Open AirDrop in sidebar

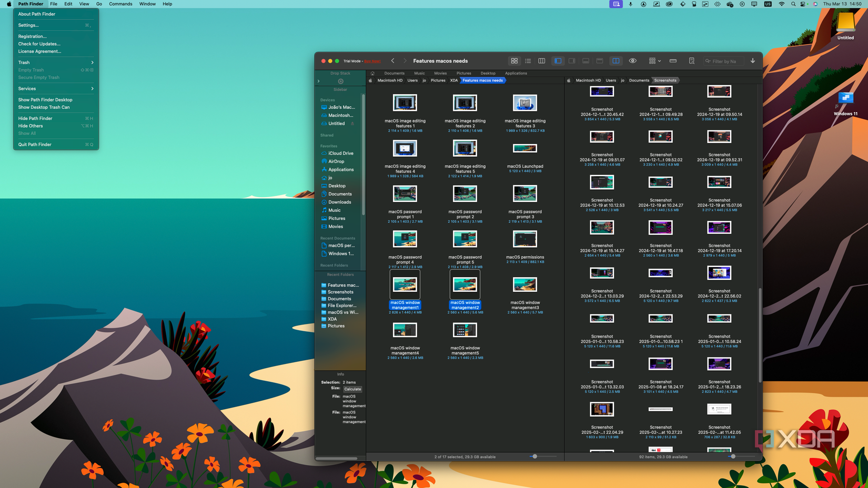pos(336,161)
